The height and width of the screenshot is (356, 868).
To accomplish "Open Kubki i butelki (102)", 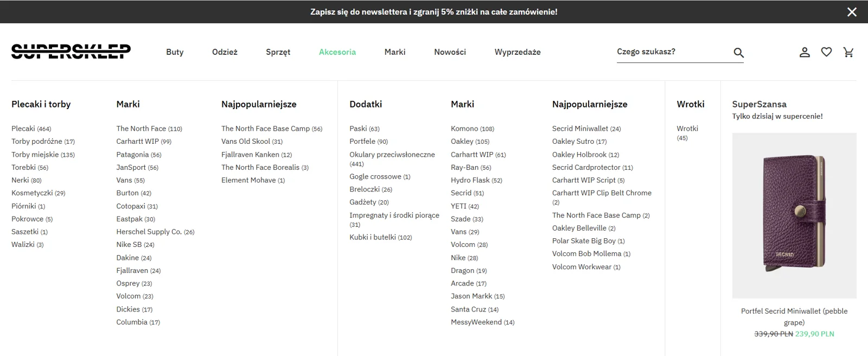I will point(381,238).
